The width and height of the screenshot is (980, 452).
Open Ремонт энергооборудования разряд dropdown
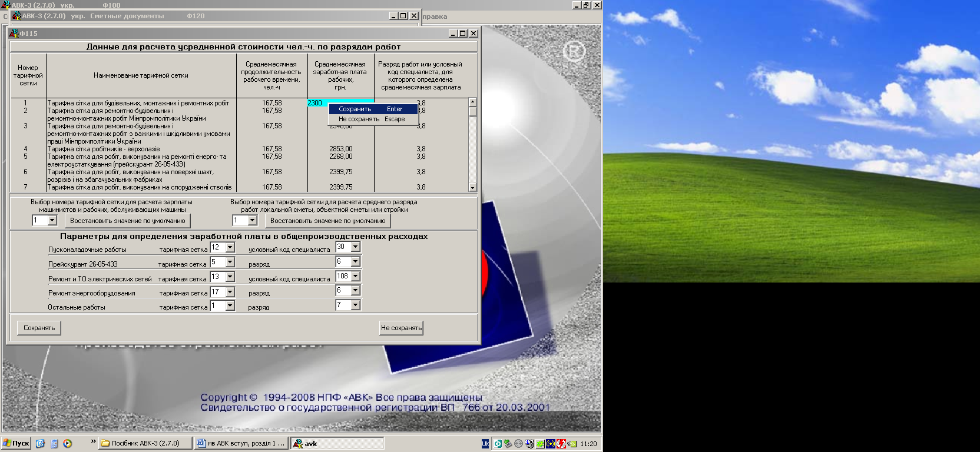355,290
